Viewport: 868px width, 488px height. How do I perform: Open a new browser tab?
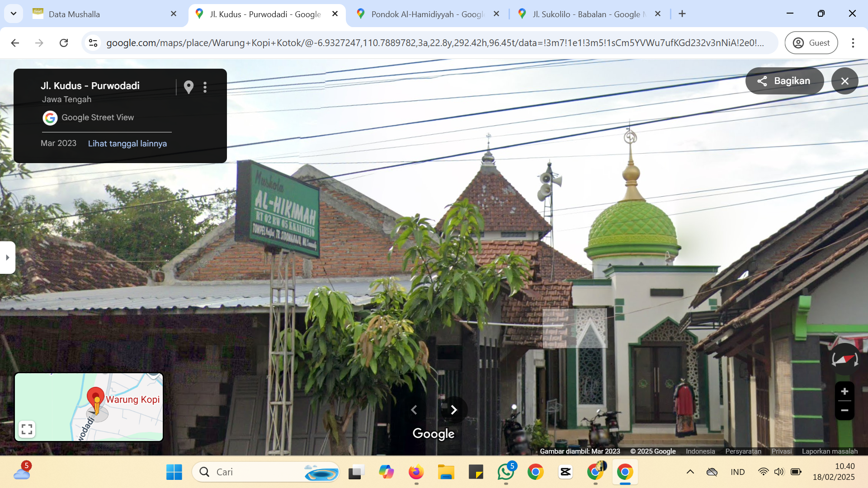[682, 14]
